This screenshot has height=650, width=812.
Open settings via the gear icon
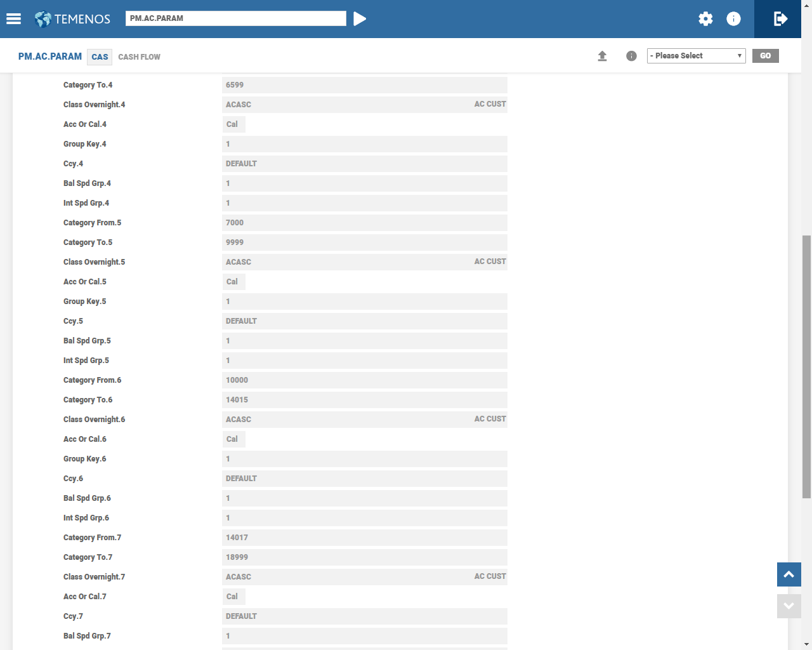point(705,19)
